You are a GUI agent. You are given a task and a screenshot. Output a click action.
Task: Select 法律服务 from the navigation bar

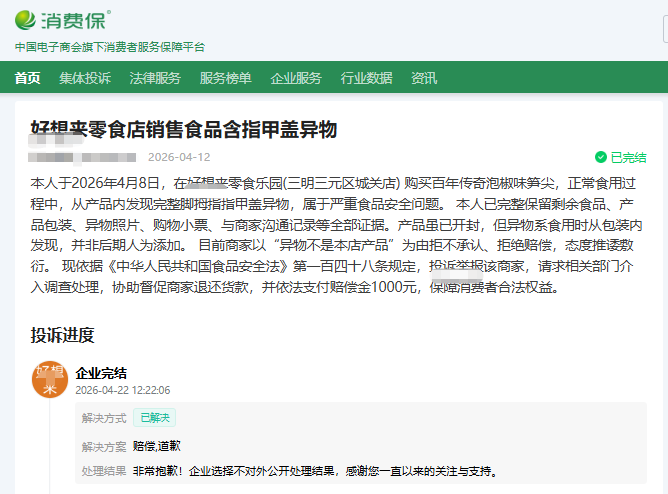(x=155, y=78)
